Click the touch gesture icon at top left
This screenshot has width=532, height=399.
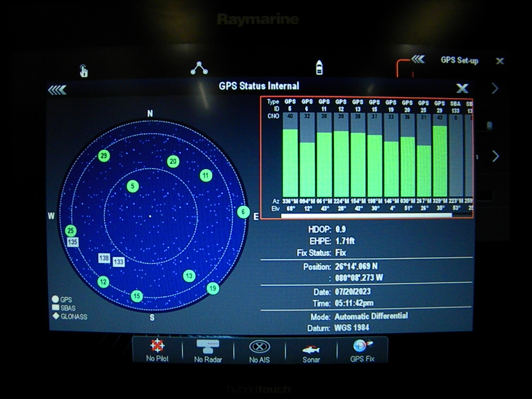[84, 70]
